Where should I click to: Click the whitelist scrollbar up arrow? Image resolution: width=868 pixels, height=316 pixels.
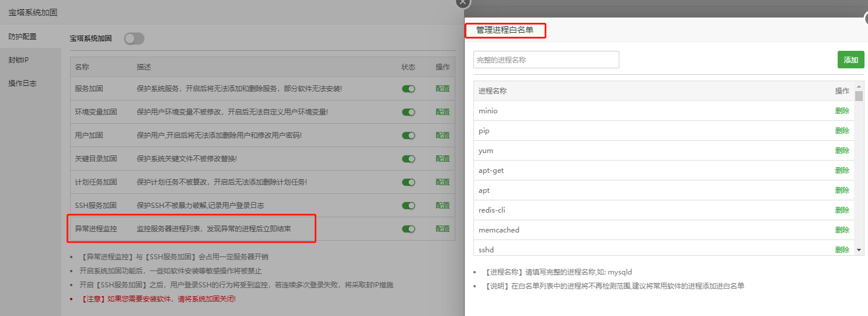point(859,85)
